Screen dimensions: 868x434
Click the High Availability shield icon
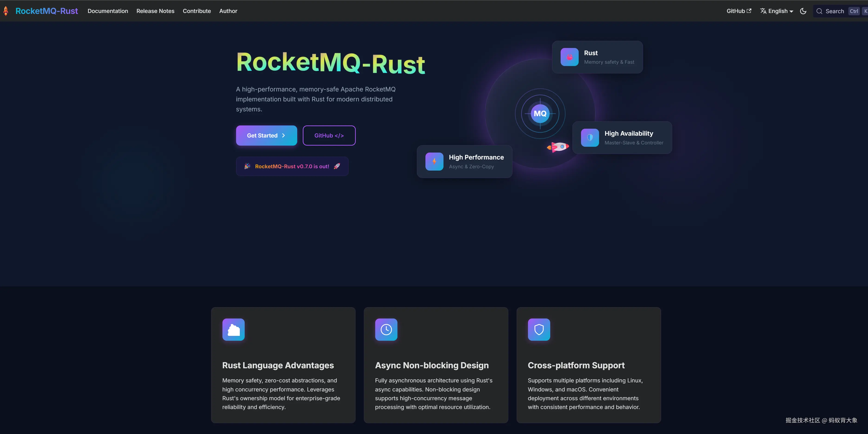[x=590, y=137]
